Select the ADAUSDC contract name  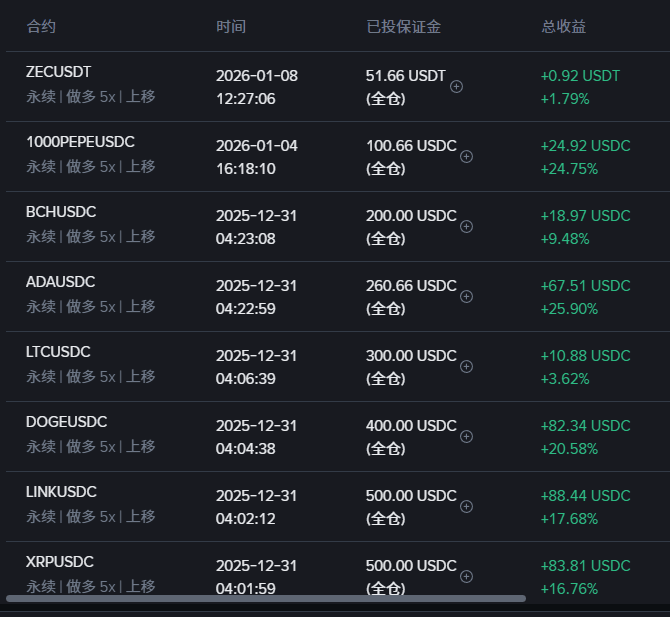point(61,282)
